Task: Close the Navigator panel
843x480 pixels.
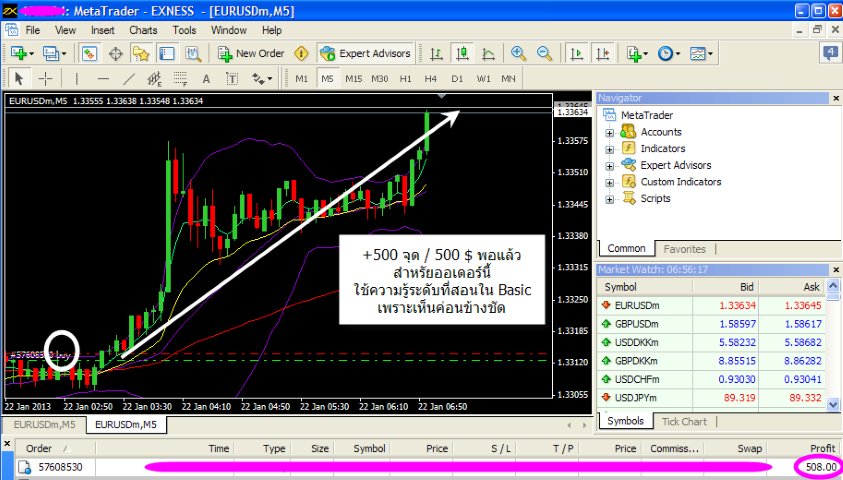Action: [836, 98]
